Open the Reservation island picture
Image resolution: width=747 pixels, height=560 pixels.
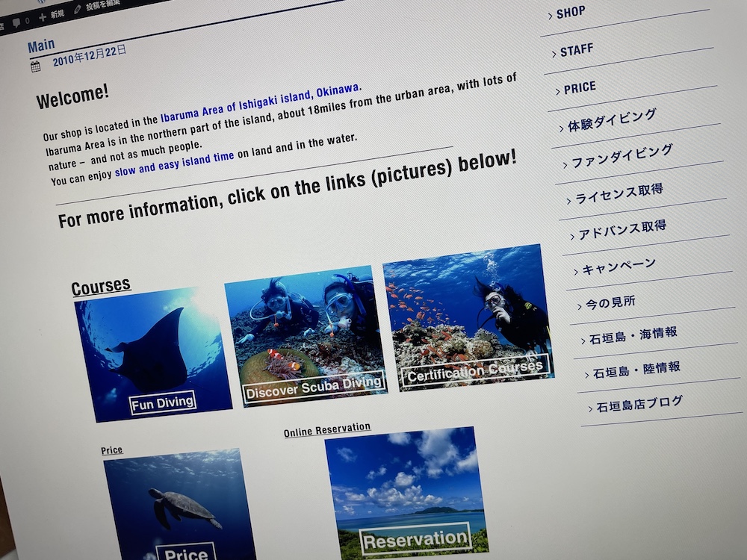(406, 494)
